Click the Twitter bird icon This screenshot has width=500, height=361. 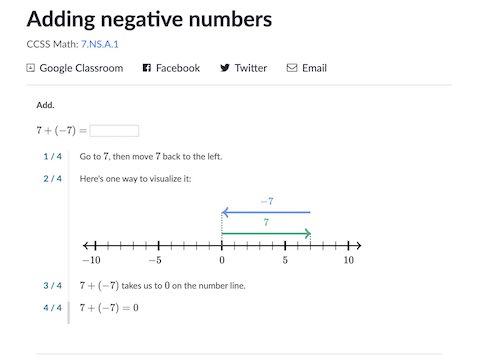[225, 68]
